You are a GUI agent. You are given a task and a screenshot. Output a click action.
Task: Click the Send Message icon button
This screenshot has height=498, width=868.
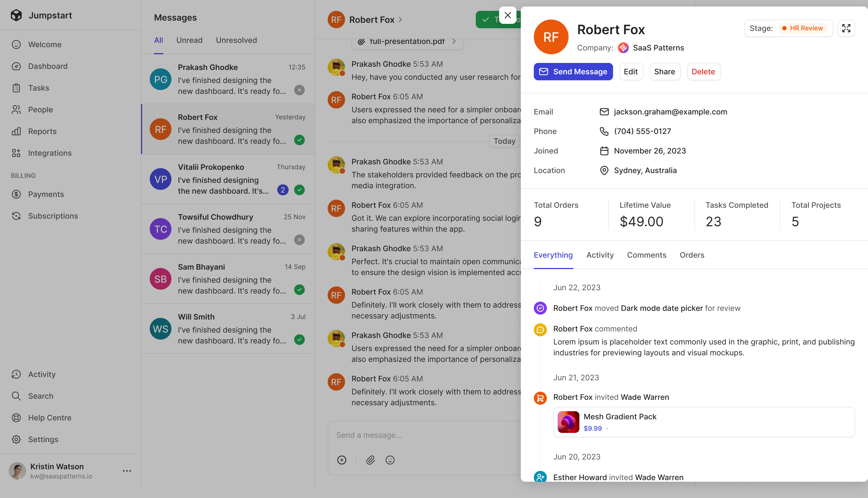click(x=543, y=72)
